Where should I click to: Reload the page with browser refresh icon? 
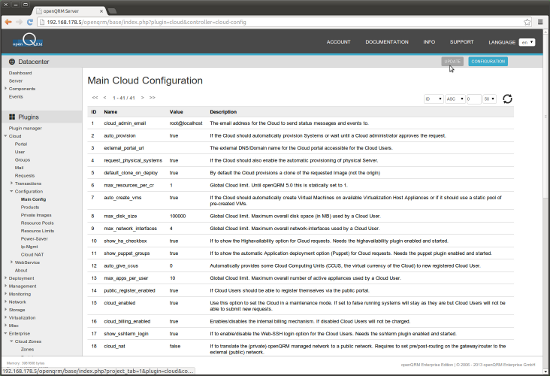click(x=30, y=22)
